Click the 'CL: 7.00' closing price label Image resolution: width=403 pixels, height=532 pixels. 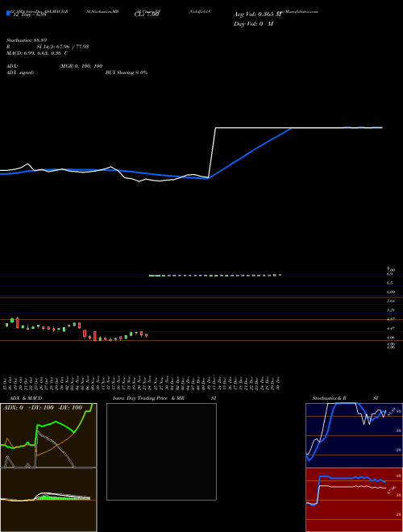click(146, 15)
